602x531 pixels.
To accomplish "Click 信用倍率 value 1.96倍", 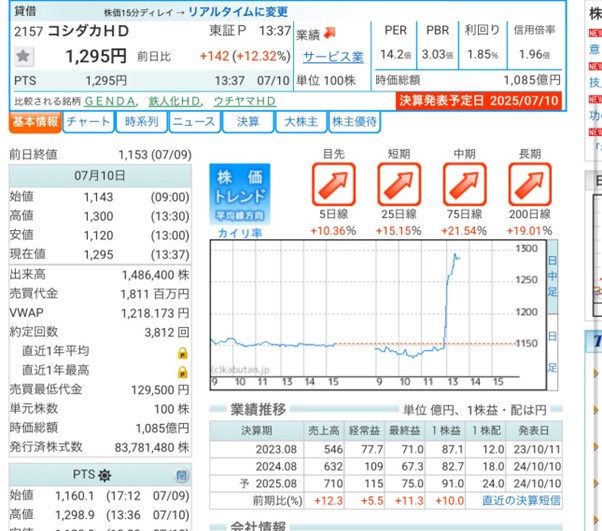I will (534, 55).
